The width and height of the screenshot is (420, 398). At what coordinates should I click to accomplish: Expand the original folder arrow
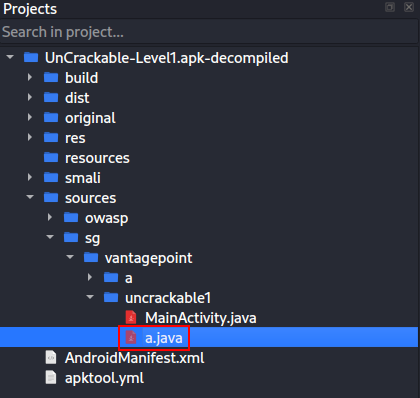30,117
